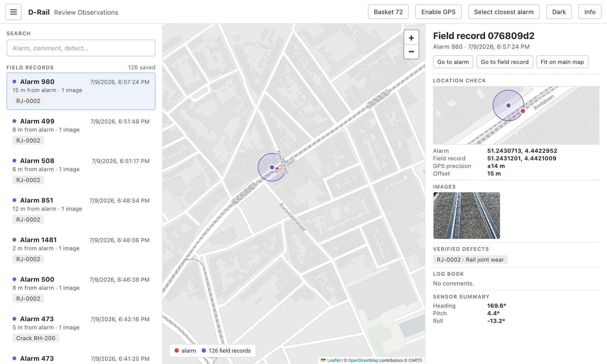607x364 pixels.
Task: Select the Alarm 851 field record
Action: click(81, 210)
